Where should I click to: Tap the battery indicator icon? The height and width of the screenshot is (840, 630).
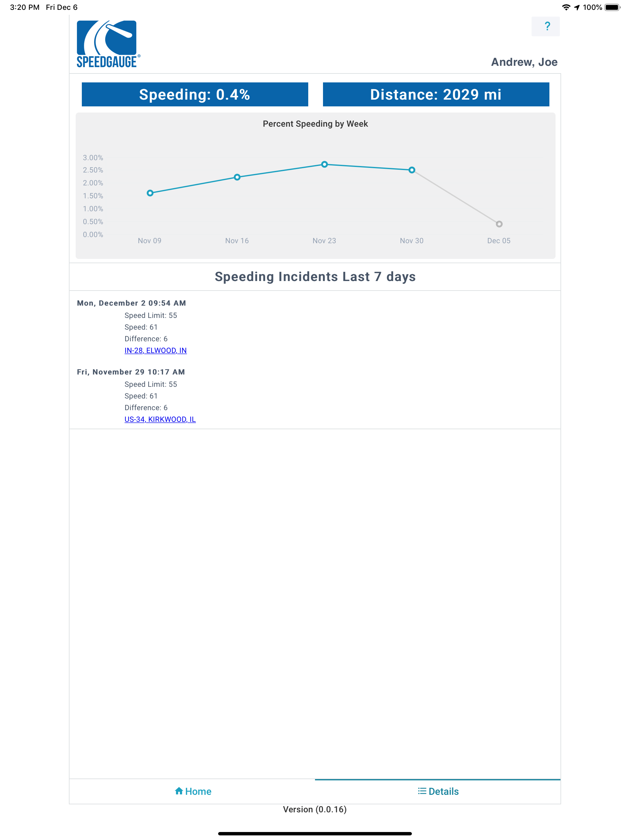612,7
